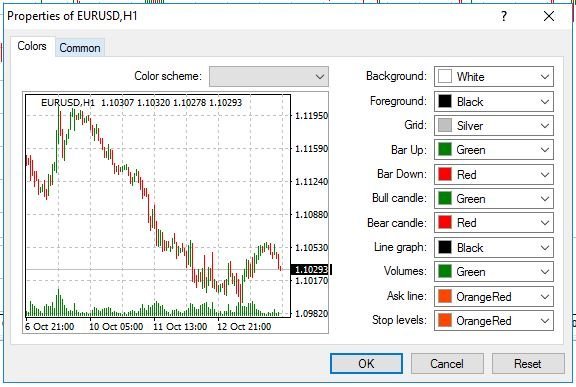Open the Common tab
Screen dimensions: 576x387
80,48
